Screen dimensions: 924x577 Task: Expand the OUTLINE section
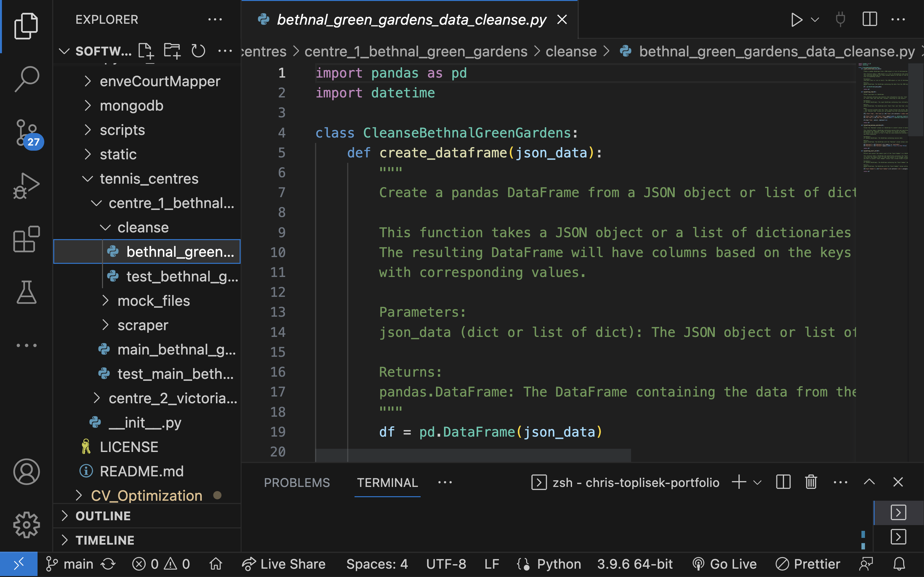click(103, 516)
